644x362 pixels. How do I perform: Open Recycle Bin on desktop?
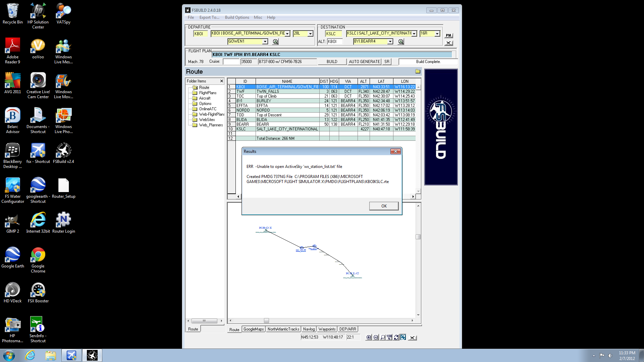pyautogui.click(x=13, y=14)
